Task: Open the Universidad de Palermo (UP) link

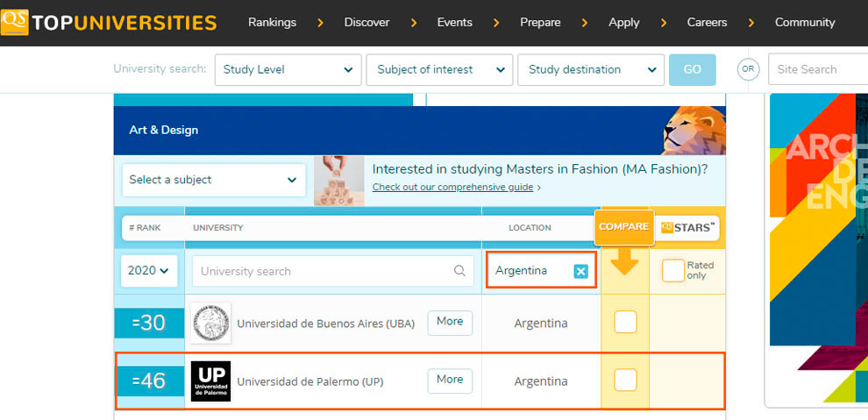Action: coord(310,381)
